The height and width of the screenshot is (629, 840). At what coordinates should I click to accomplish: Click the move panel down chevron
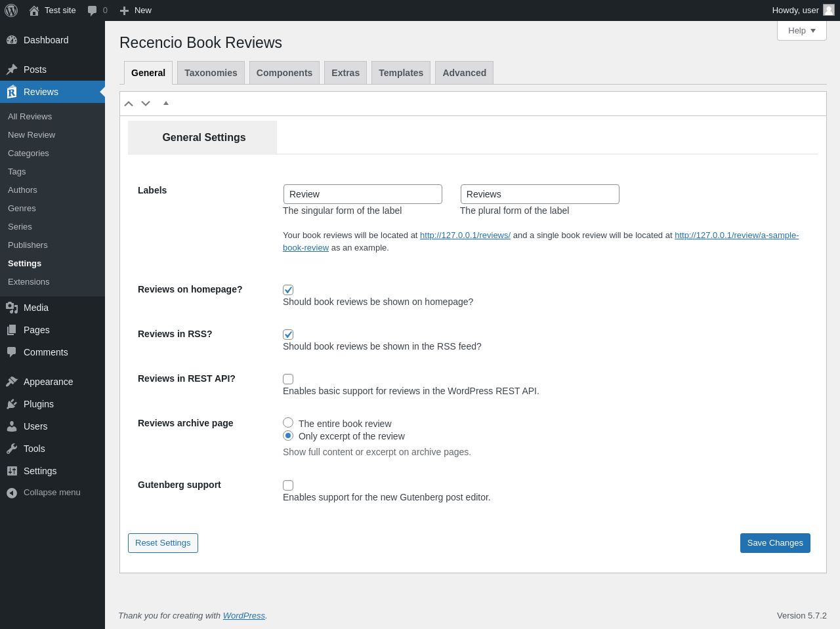pos(146,104)
